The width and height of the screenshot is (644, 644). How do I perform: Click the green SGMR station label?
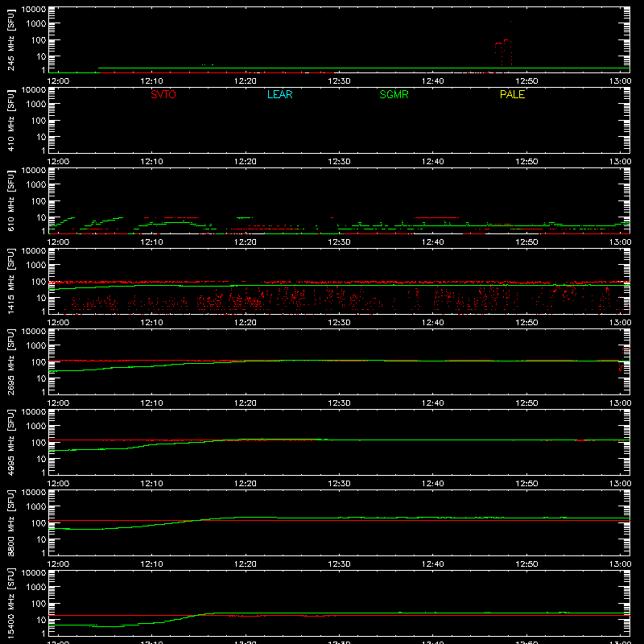point(394,94)
